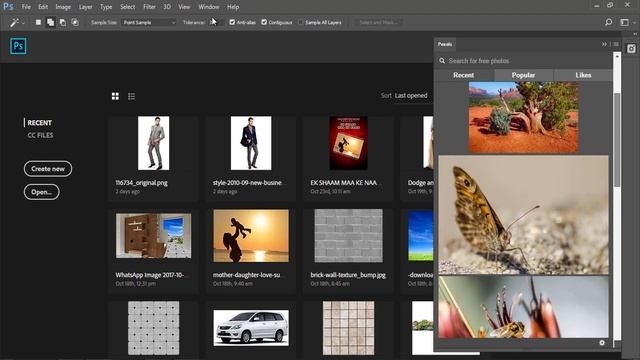Switch to grid view of recent files
The image size is (640, 360).
click(x=116, y=96)
